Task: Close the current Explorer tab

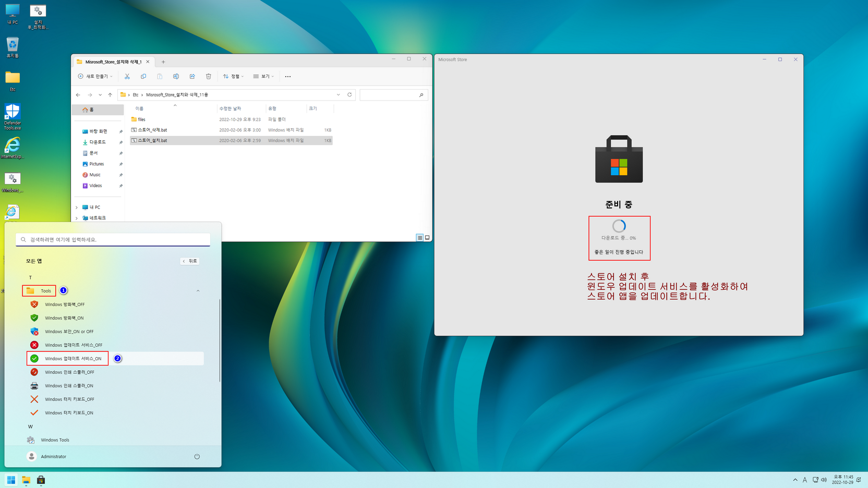Action: (x=148, y=62)
